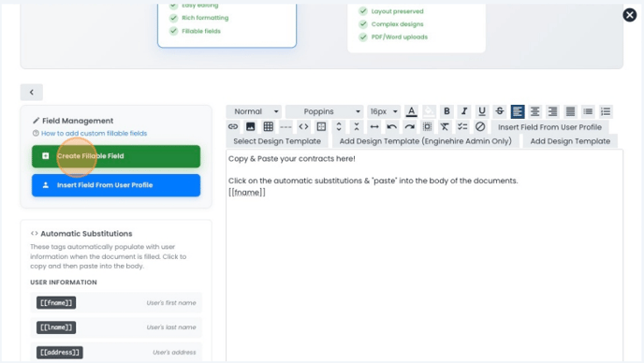Screen dimensions: 644x363
Task: Insert an image into the editor
Action: pos(251,127)
